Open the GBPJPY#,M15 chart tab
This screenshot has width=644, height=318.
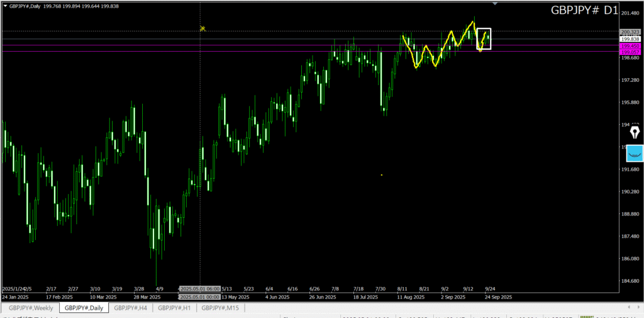tap(219, 308)
